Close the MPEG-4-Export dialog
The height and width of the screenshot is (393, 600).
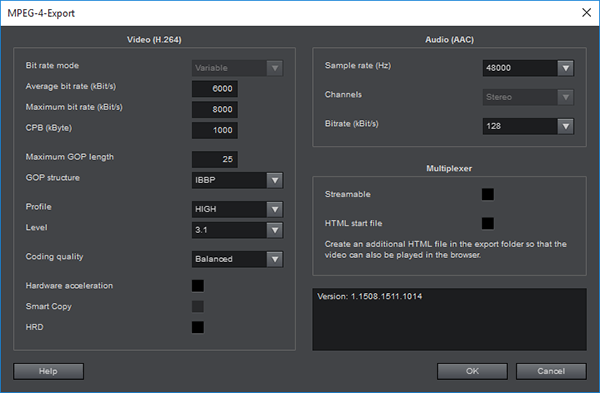(x=586, y=13)
